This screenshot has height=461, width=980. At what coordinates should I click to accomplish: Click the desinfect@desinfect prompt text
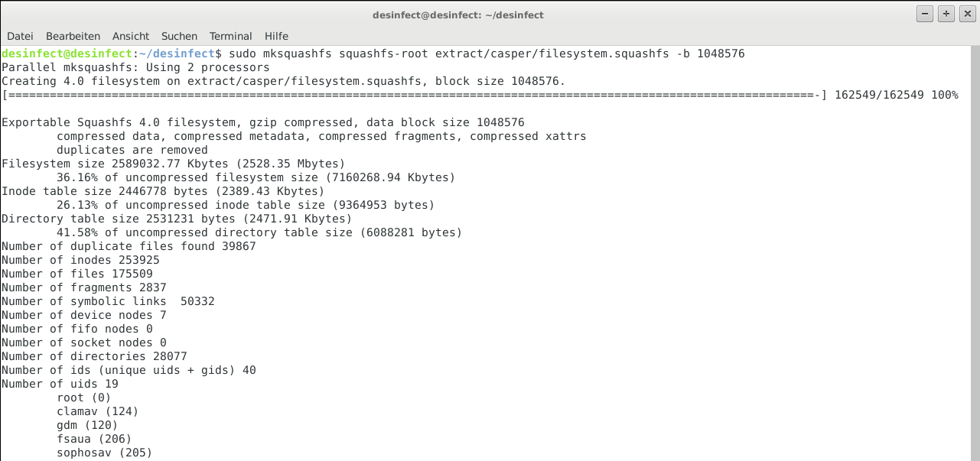67,54
